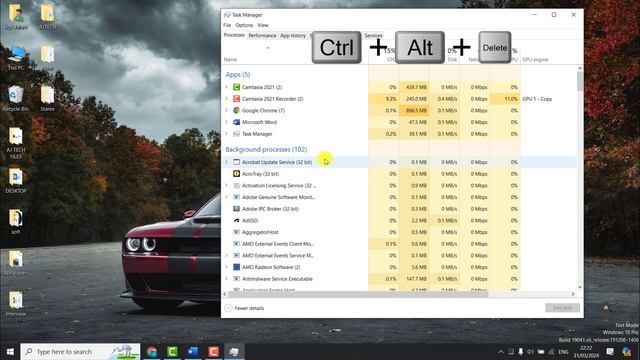Select the Camtasia 2021 app icon
Image resolution: width=640 pixels, height=360 pixels.
[236, 87]
